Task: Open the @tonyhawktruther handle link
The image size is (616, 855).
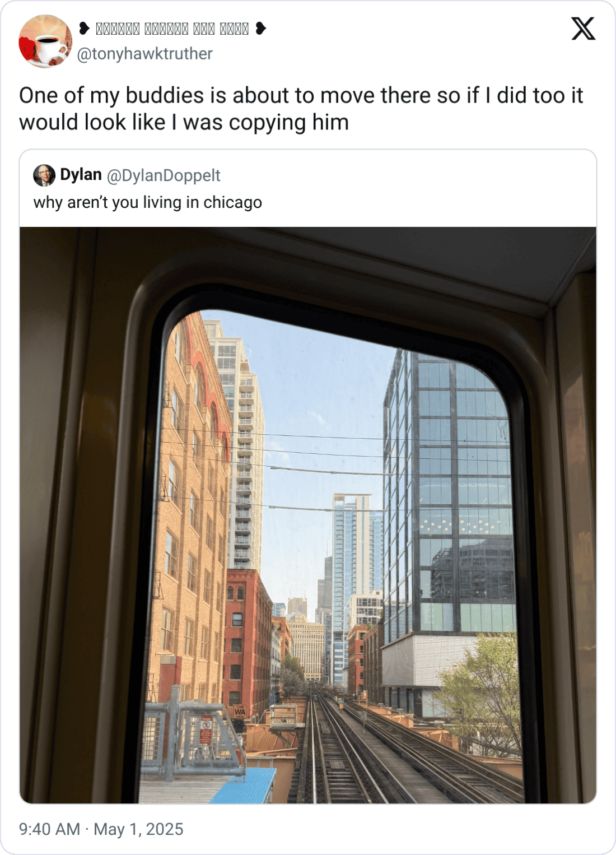Action: tap(144, 54)
